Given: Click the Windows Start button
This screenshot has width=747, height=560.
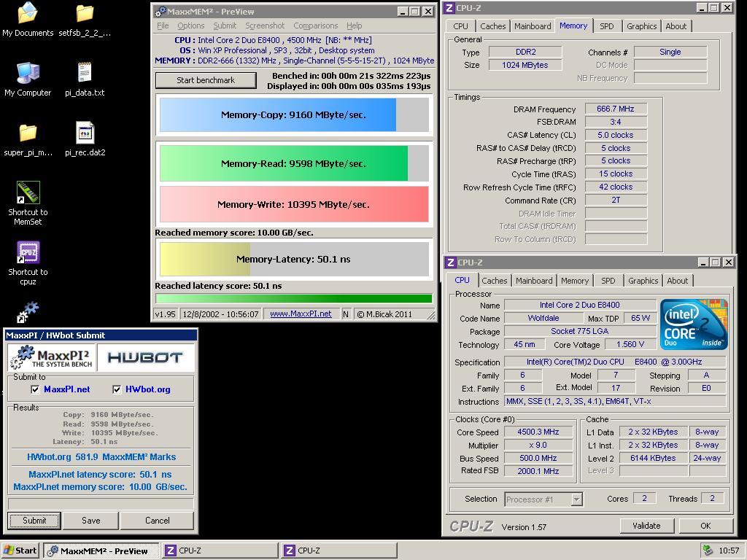Looking at the screenshot, I should pyautogui.click(x=20, y=551).
